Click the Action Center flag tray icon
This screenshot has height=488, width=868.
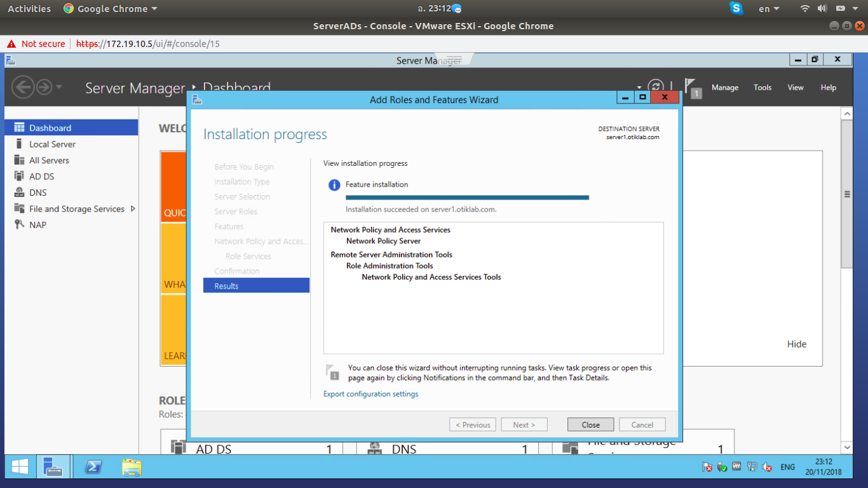707,467
